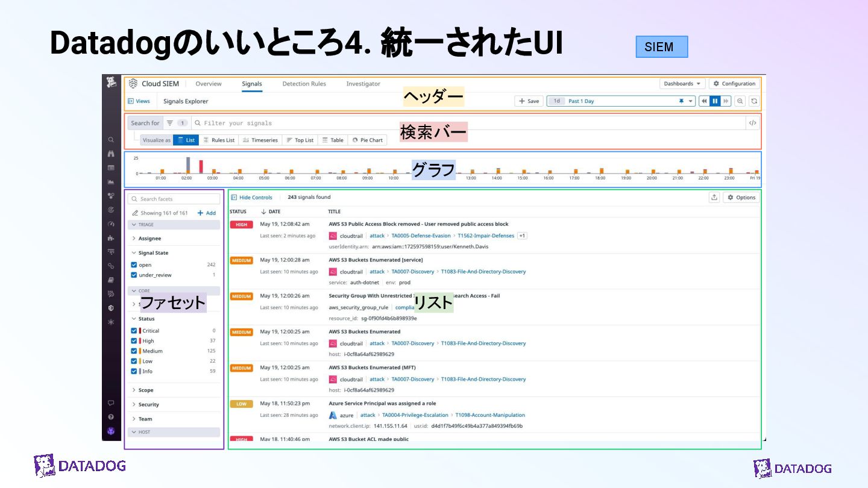The height and width of the screenshot is (488, 868).
Task: Click the export/share icon next to Options
Action: (714, 197)
